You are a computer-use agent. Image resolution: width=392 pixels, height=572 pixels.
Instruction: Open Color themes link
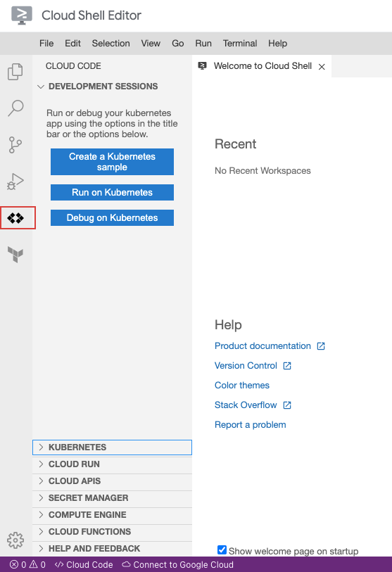pos(242,386)
